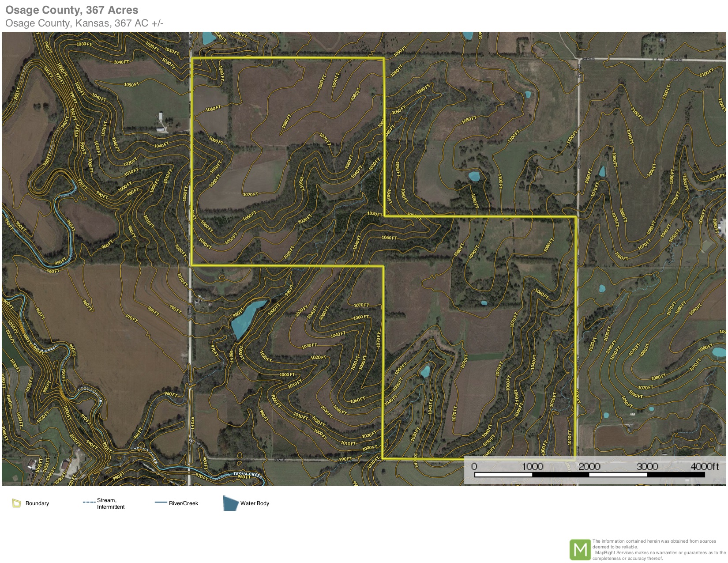Click the 'Osage County, Kansas, 367 AC +/-' subtitle

[x=84, y=23]
